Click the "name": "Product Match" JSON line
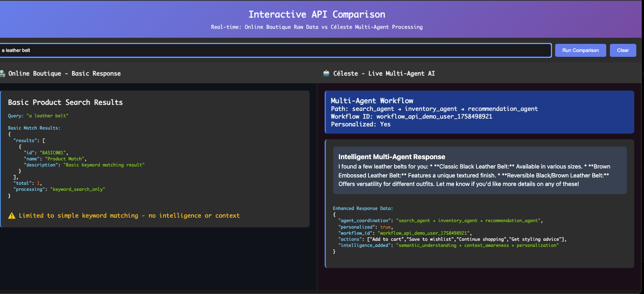Image resolution: width=644 pixels, height=294 pixels. tap(55, 159)
